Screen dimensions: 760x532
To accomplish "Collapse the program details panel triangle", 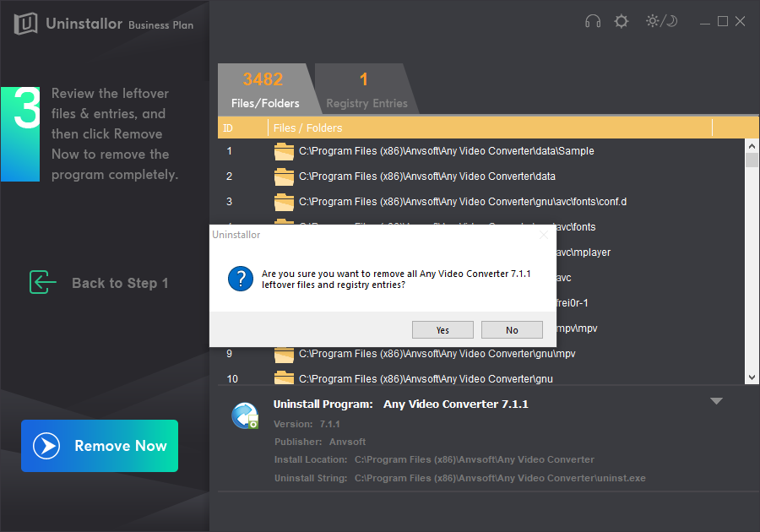I will [716, 401].
